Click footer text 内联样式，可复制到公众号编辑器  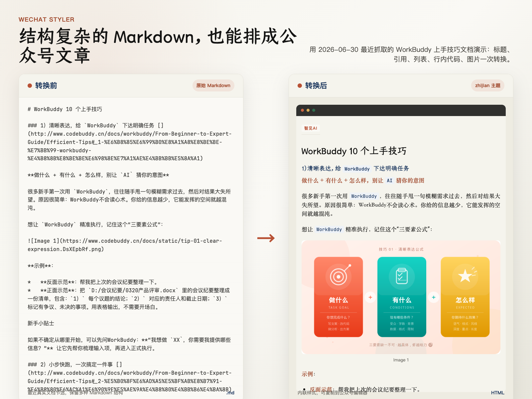(332, 393)
